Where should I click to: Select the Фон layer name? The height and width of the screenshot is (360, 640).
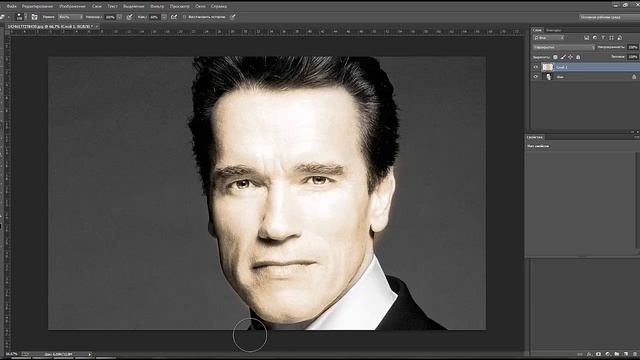pyautogui.click(x=560, y=77)
